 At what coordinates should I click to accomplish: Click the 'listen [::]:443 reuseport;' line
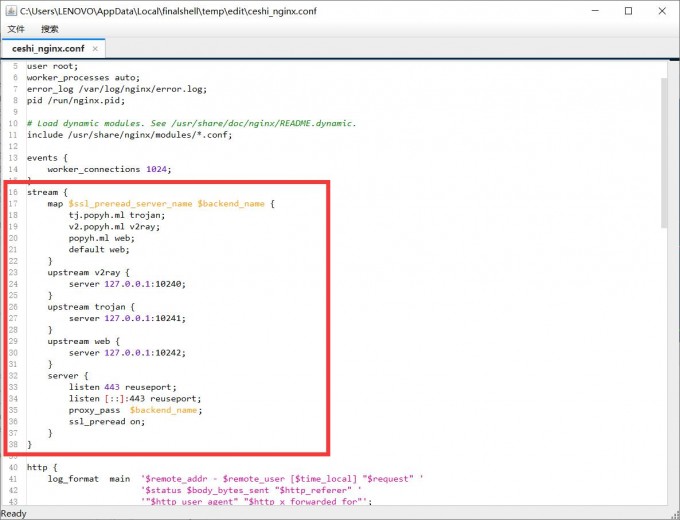tap(135, 399)
